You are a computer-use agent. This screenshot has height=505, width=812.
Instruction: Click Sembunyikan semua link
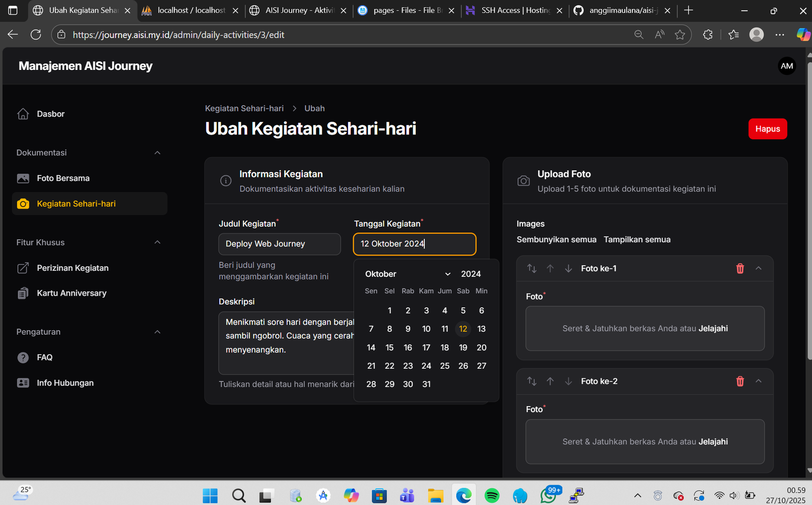point(556,239)
